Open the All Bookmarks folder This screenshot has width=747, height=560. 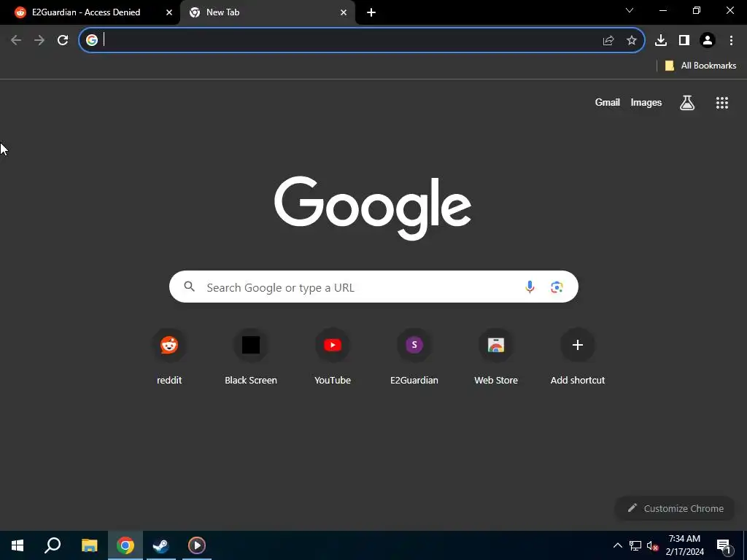[700, 66]
